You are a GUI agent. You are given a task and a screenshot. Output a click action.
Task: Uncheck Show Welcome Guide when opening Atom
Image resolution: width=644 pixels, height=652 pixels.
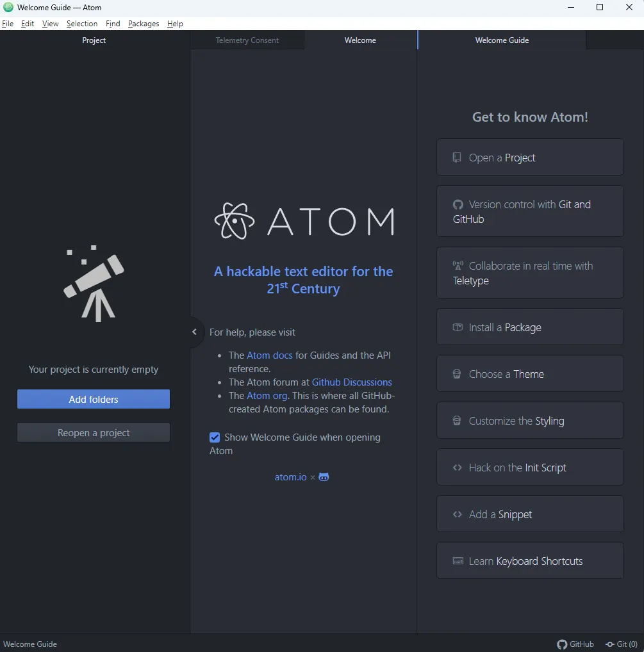[214, 437]
